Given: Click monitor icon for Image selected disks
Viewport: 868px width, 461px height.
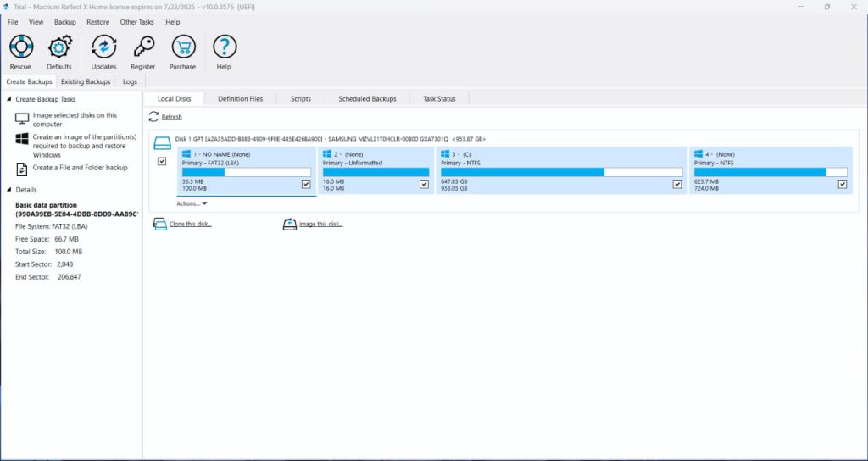Looking at the screenshot, I should [22, 119].
